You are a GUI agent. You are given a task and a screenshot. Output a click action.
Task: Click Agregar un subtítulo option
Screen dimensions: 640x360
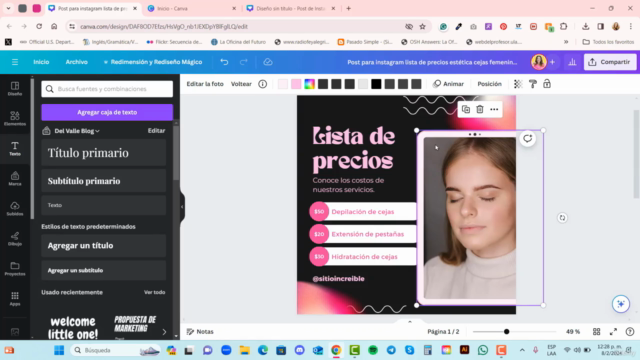[104, 270]
